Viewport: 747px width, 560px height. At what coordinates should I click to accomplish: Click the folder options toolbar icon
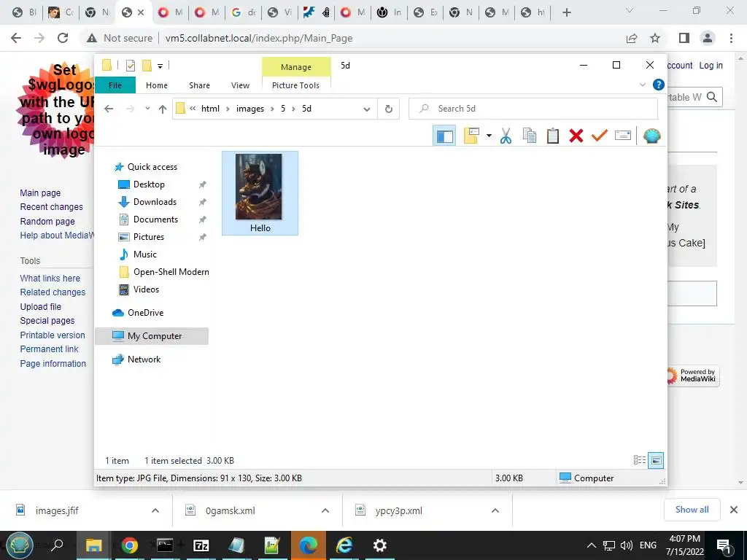point(471,136)
